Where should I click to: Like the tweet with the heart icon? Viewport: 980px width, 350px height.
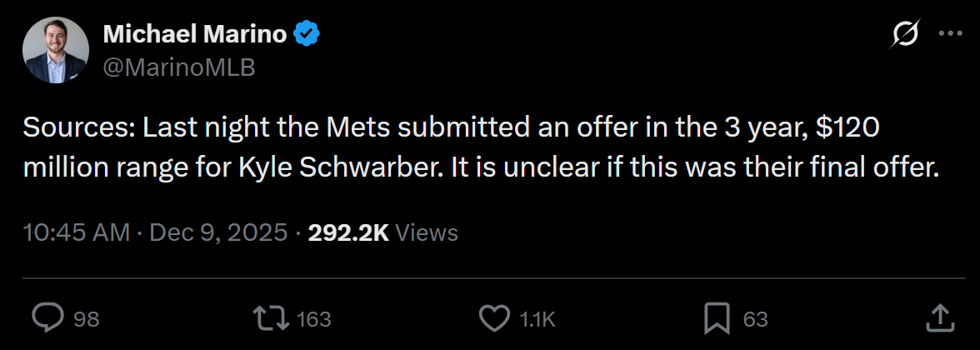[x=494, y=318]
